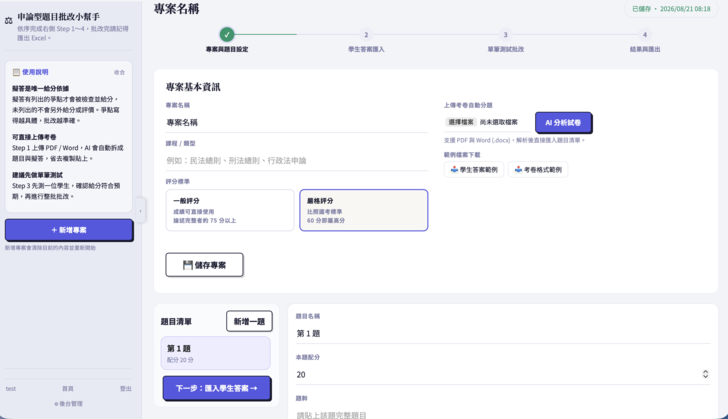Click the 專案基本資訊 heading
The width and height of the screenshot is (728, 419).
[193, 87]
